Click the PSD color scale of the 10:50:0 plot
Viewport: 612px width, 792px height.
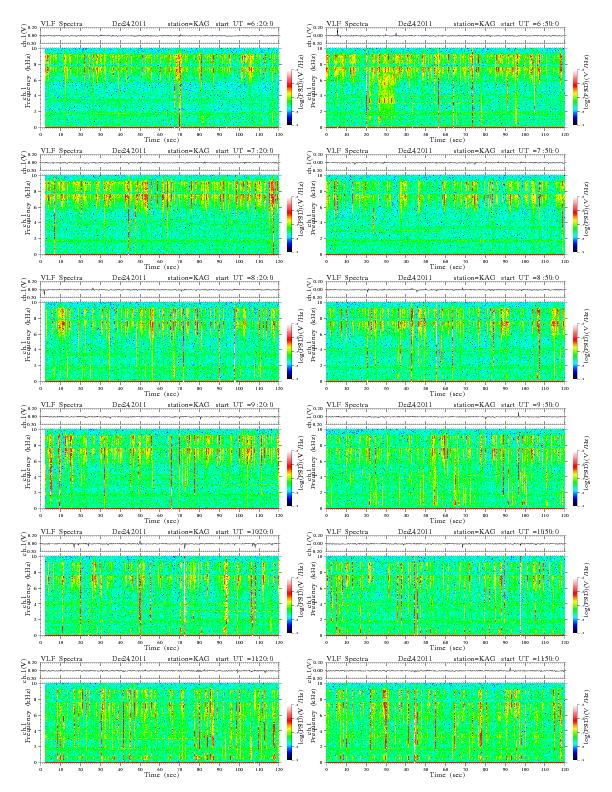[x=575, y=606]
